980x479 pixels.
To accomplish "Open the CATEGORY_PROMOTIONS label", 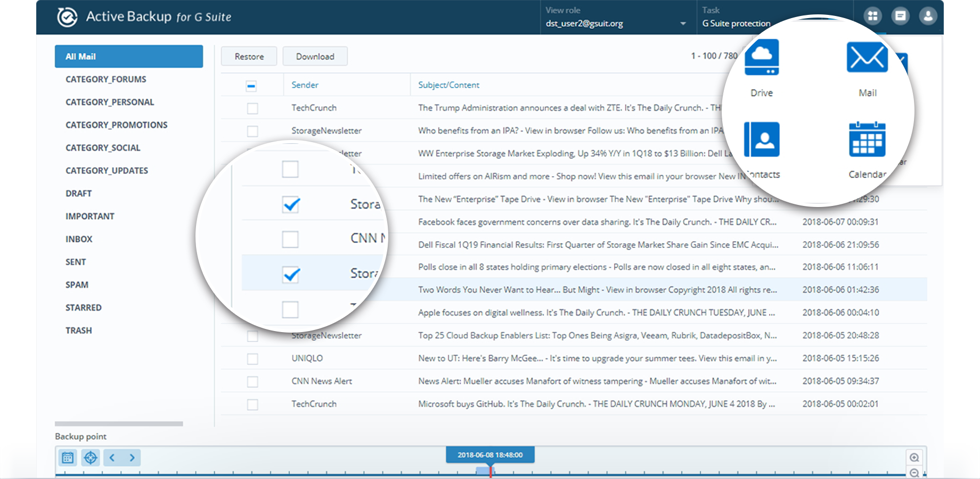I will click(116, 125).
